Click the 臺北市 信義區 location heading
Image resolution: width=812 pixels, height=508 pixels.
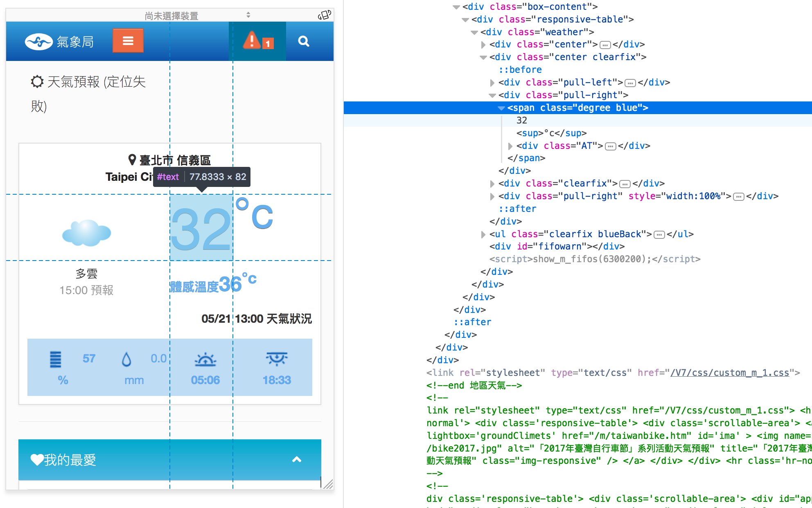tap(175, 160)
